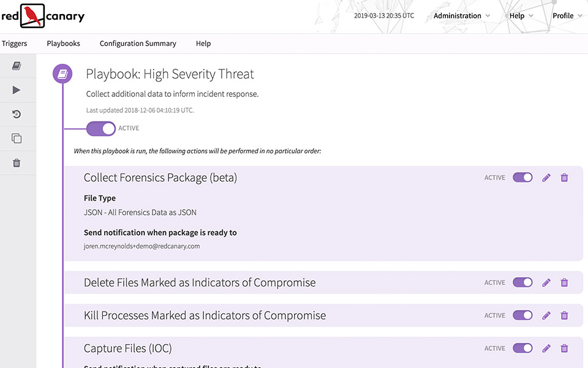Delete the Capture Files (IOC) action
The image size is (588, 368).
coord(565,348)
